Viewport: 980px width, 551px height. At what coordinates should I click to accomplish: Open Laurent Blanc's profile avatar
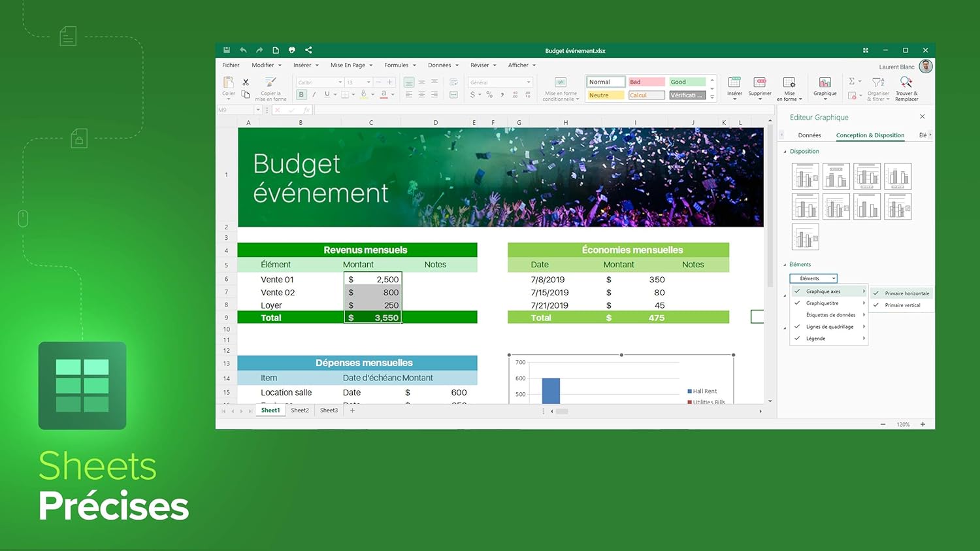pyautogui.click(x=925, y=66)
